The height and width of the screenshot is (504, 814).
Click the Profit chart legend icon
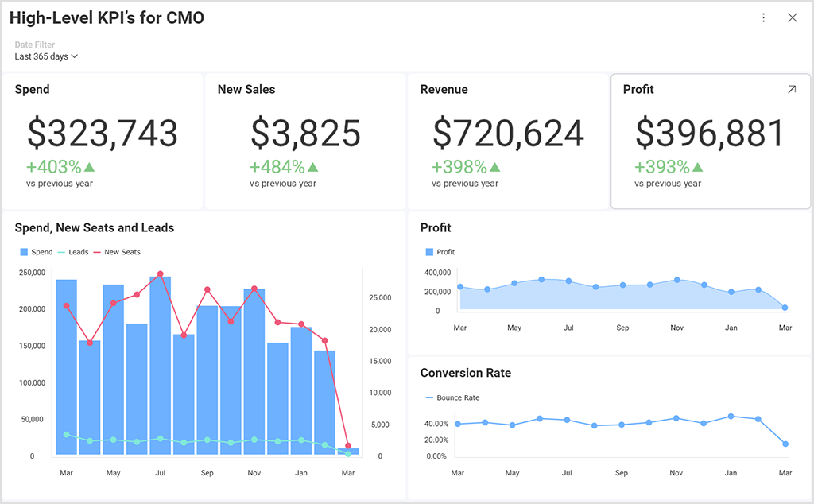point(428,252)
